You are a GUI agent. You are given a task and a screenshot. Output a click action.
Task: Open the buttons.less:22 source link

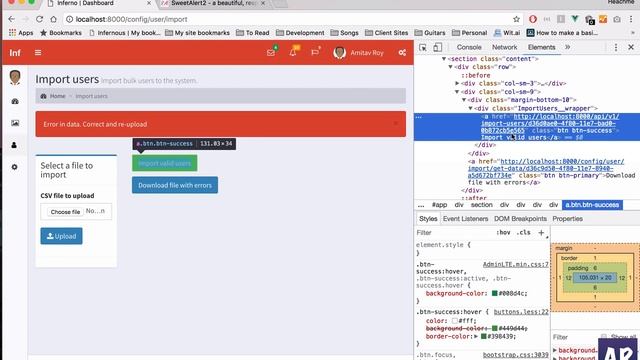click(x=521, y=312)
